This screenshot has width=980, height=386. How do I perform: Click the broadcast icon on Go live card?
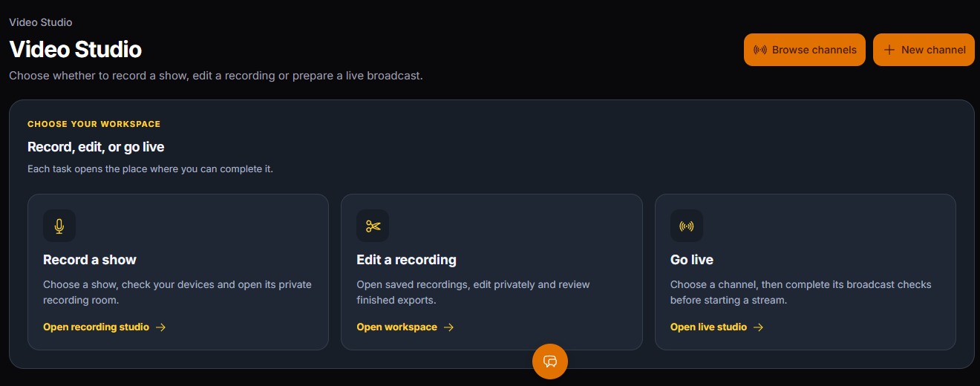687,226
